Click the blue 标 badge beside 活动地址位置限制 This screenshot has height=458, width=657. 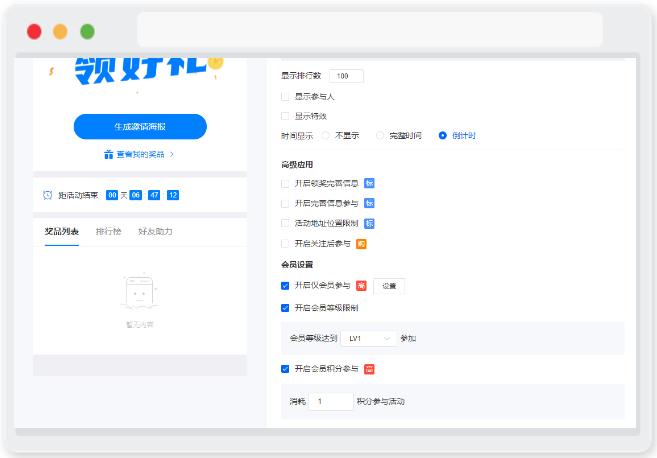(369, 223)
